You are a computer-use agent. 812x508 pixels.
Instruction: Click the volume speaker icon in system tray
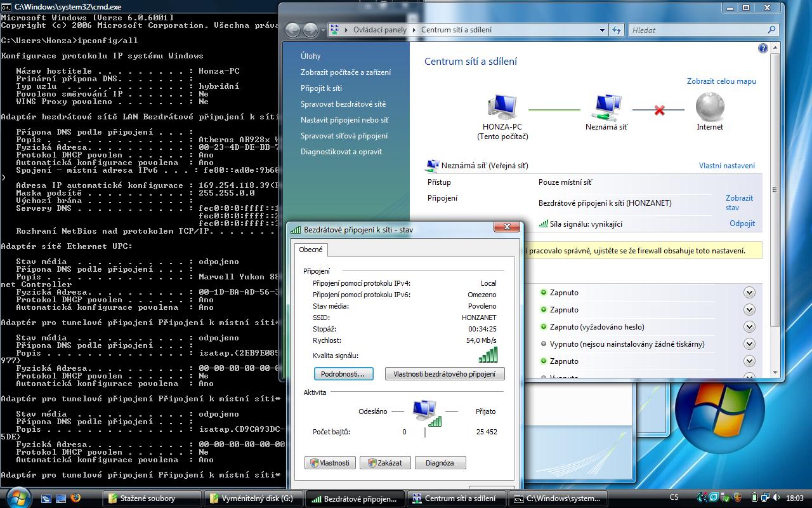coord(776,498)
